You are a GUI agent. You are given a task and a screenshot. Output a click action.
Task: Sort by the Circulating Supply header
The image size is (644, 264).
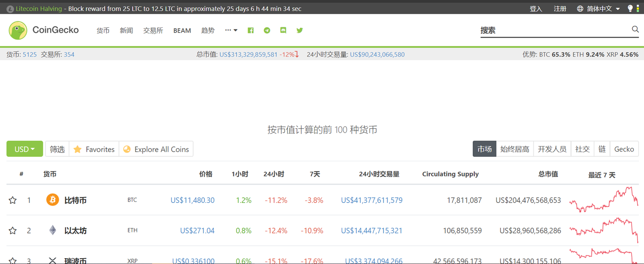(x=450, y=174)
